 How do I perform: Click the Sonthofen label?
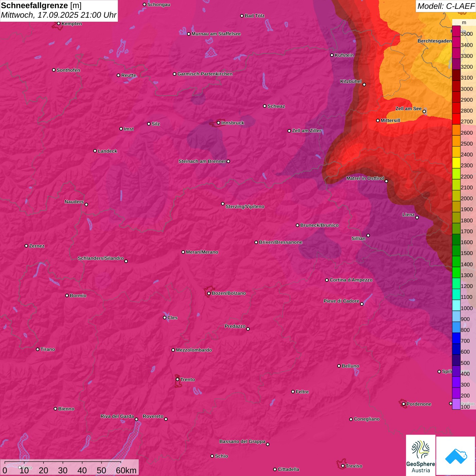68,70
